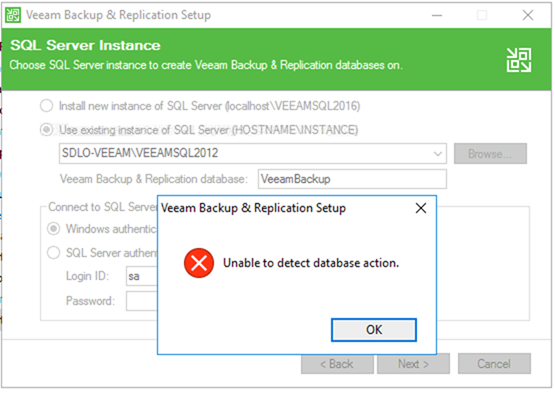Minimize the Veeam setup window
This screenshot has height=393, width=555.
437,15
